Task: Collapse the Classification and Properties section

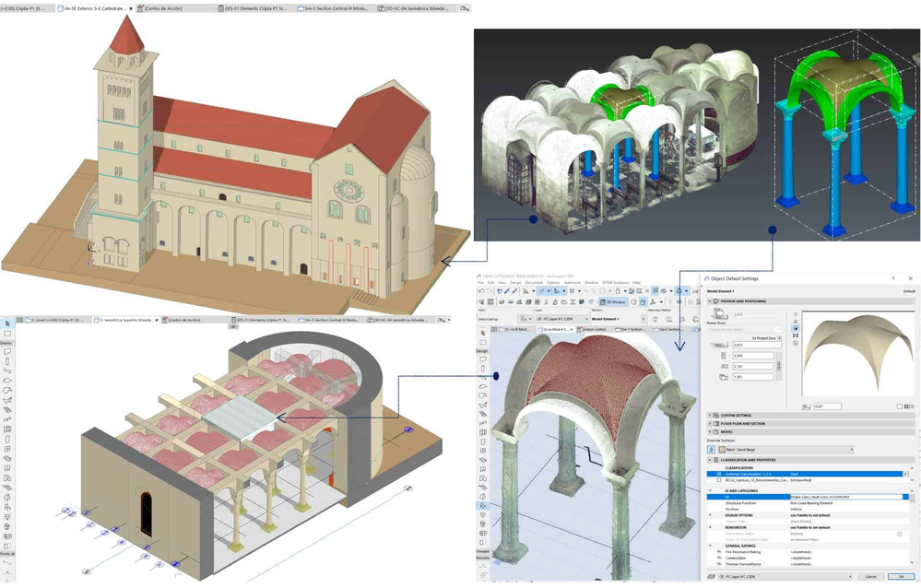Action: [x=710, y=460]
